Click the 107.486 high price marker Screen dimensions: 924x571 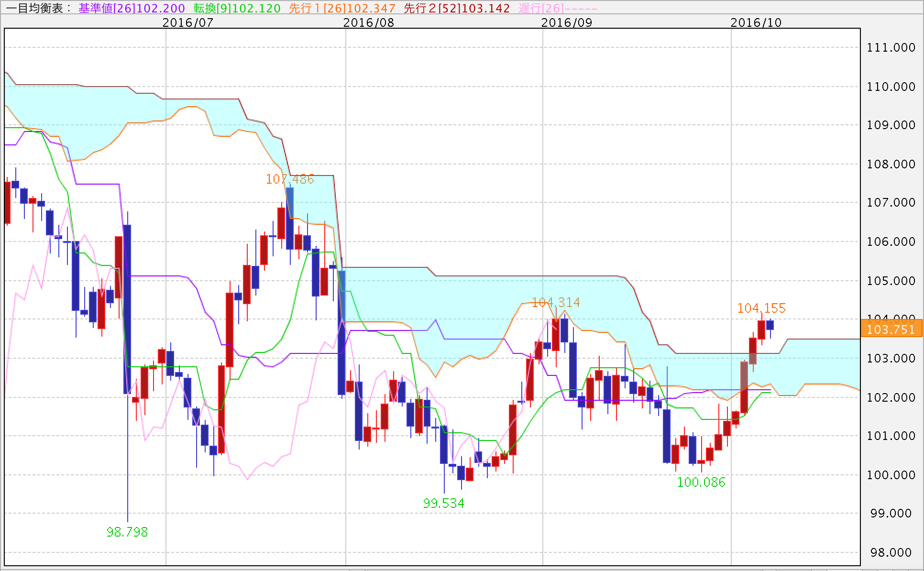(x=290, y=179)
